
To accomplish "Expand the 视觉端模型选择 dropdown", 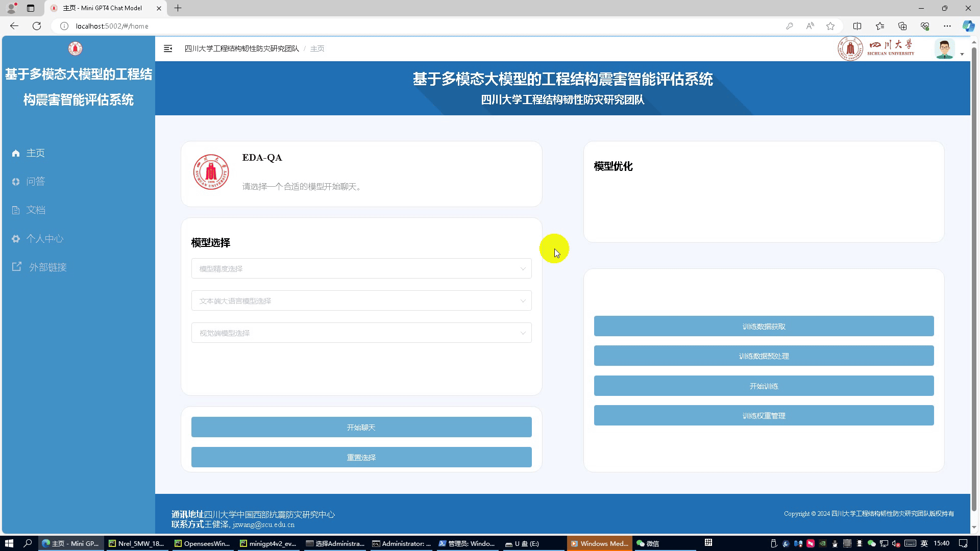I will (x=361, y=333).
